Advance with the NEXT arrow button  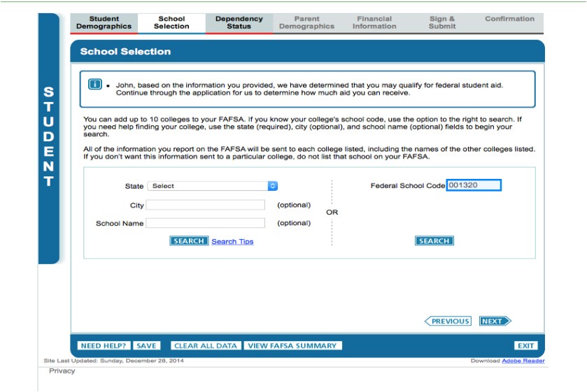pyautogui.click(x=495, y=321)
